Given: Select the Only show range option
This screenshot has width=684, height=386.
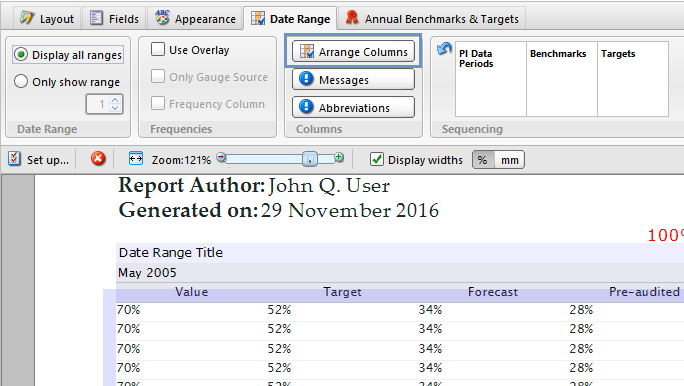Looking at the screenshot, I should point(67,82).
